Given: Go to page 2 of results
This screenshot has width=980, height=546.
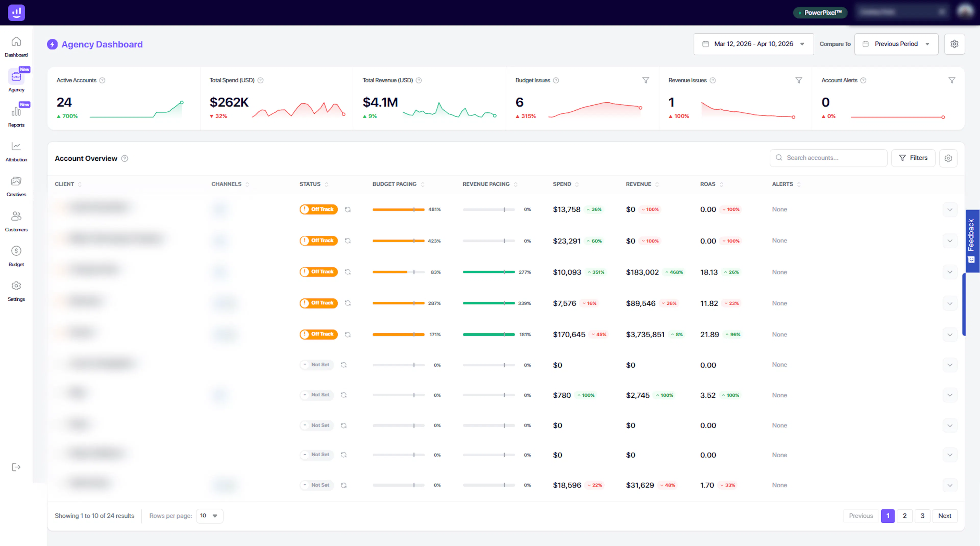Looking at the screenshot, I should pos(905,516).
